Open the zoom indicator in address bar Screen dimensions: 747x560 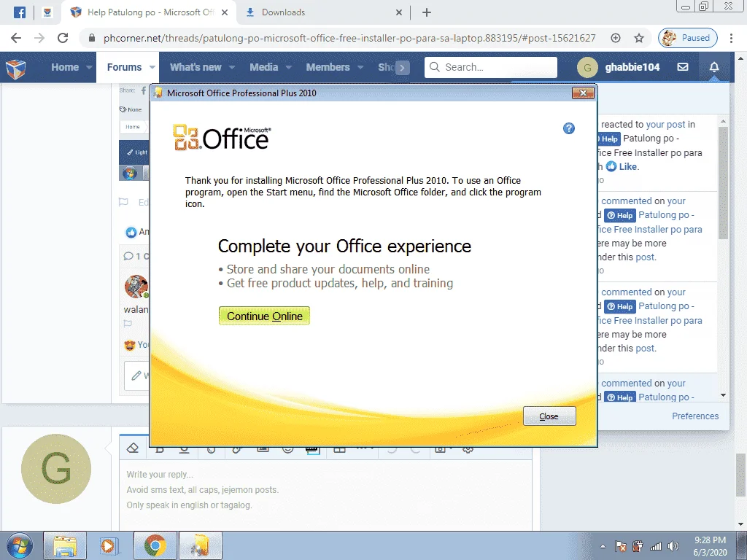tap(616, 38)
